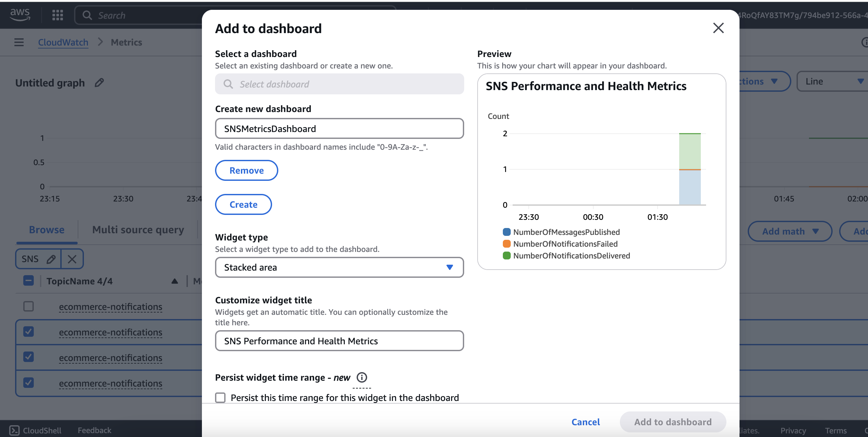Viewport: 868px width, 437px height.
Task: Click NumberOfNotificationsFailed orange legend swatch
Action: click(x=506, y=244)
